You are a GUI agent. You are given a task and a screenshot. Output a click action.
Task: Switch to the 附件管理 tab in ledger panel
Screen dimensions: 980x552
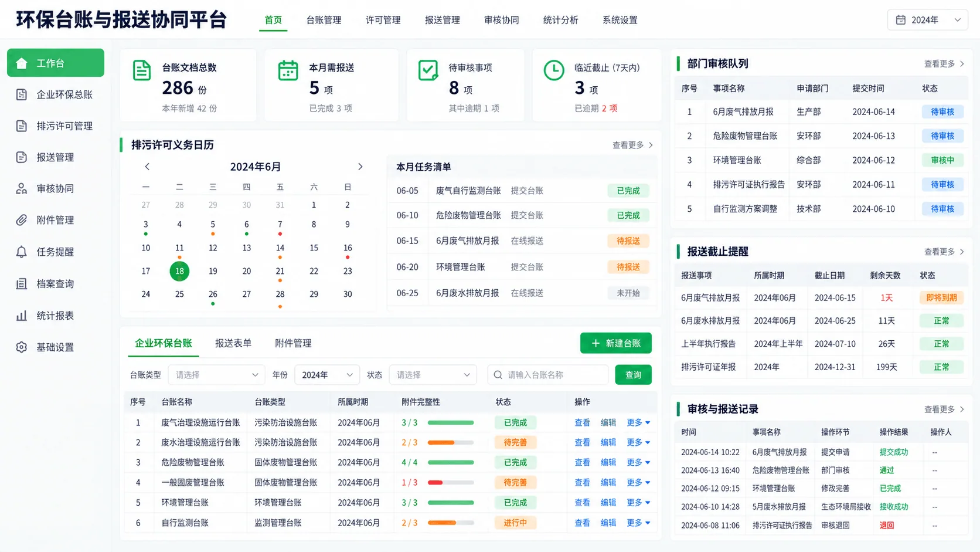293,343
